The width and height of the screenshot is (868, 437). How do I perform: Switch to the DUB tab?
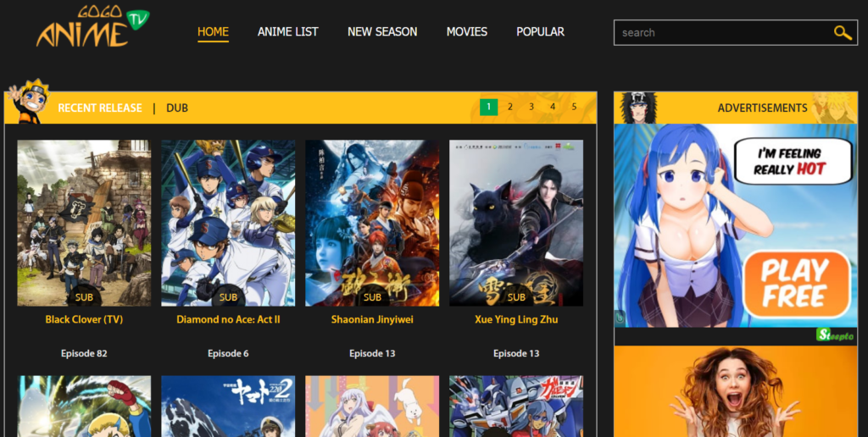pos(177,108)
